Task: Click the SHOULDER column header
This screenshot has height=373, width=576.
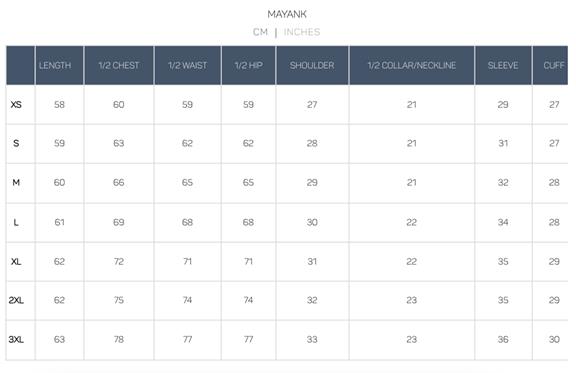Action: 312,65
